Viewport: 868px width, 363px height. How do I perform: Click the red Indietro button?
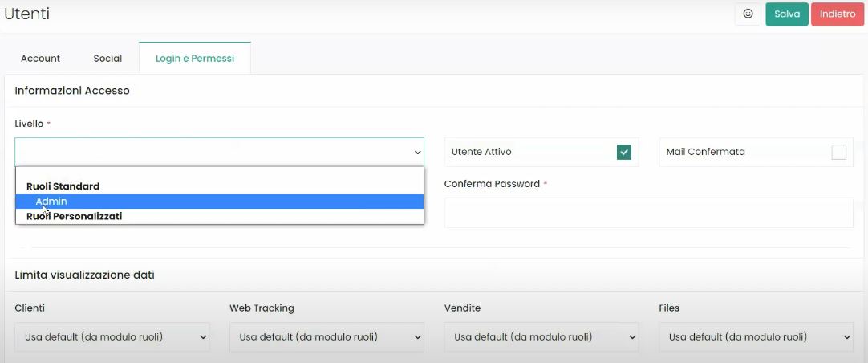838,14
